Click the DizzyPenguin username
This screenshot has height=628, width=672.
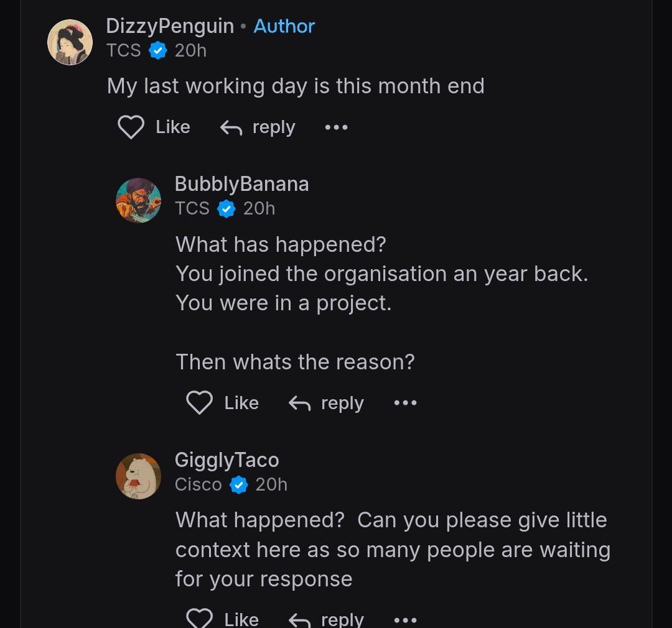[x=170, y=26]
